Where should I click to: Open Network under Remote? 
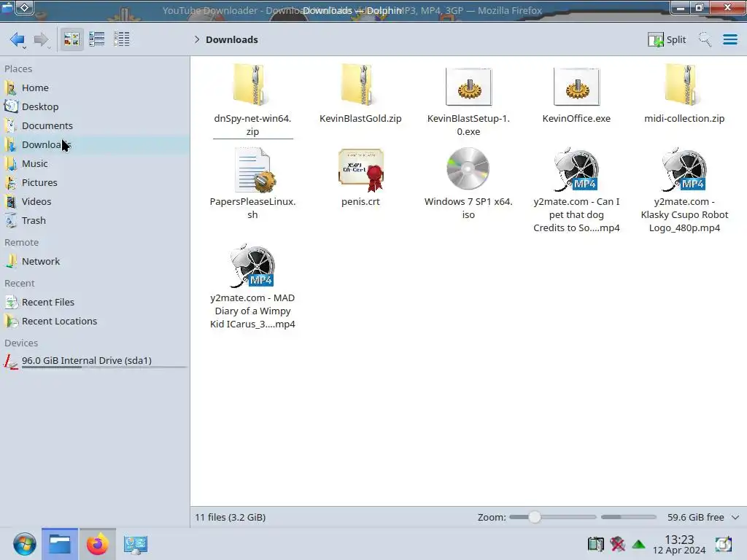(x=96, y=262)
